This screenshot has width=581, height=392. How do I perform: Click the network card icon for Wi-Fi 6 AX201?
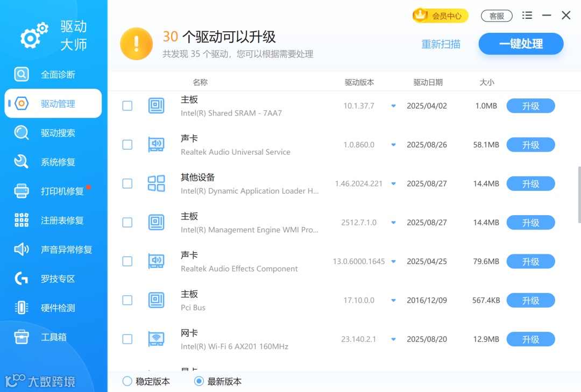[x=157, y=339]
